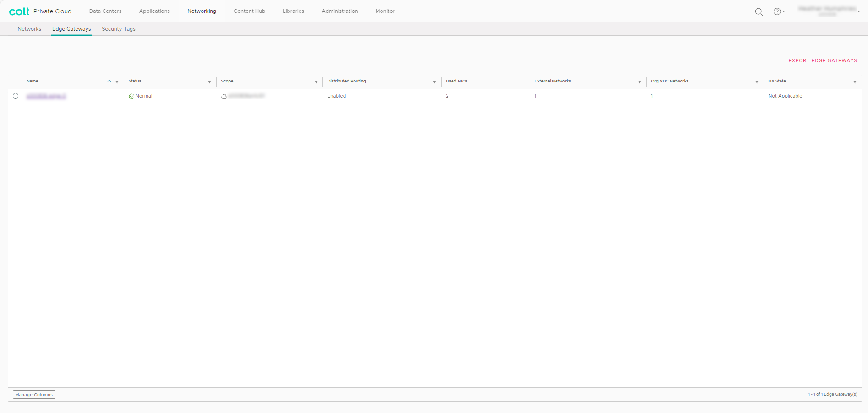Screen dimensions: 868x413
Task: Select the Edge Gateways tab
Action: (x=71, y=29)
